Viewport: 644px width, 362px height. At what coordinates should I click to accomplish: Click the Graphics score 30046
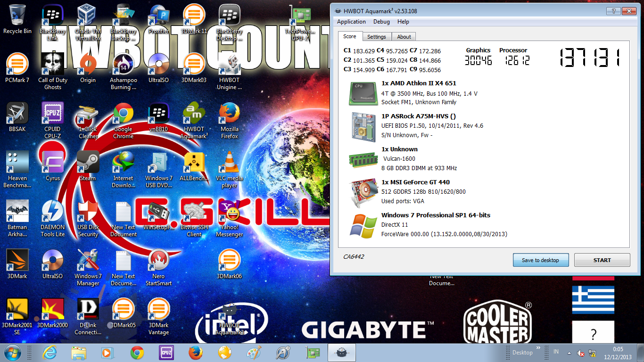point(478,60)
